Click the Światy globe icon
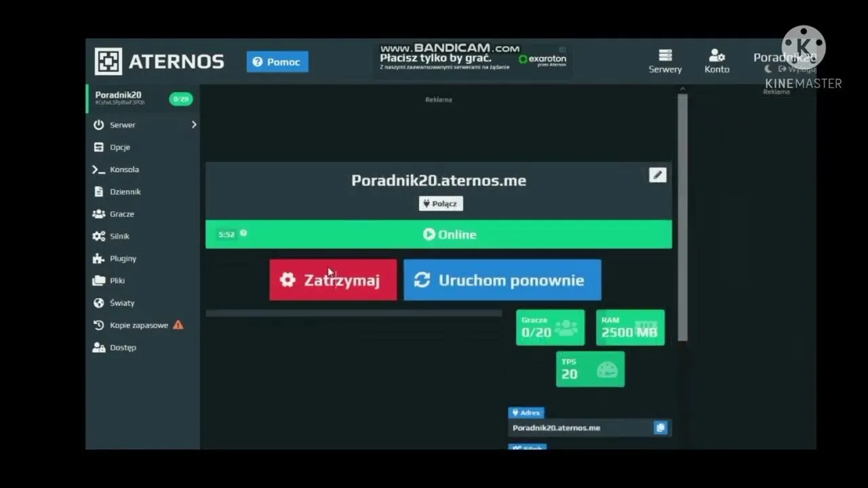 tap(99, 303)
